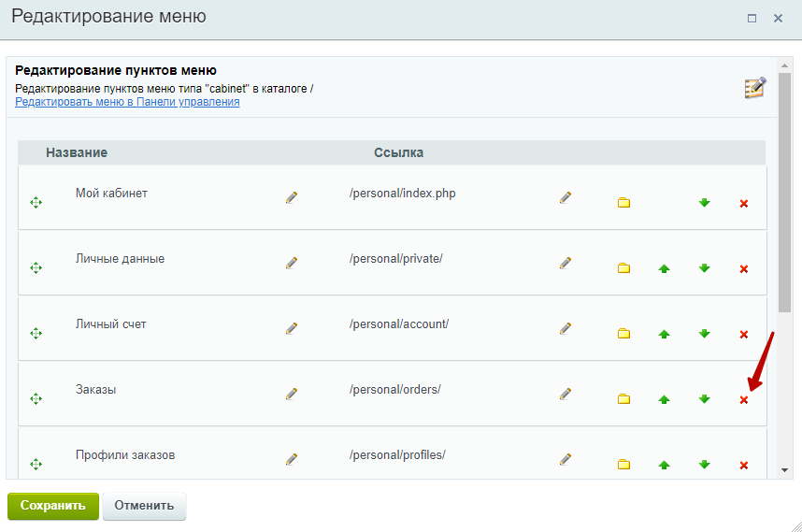Delete the Заказы menu item
This screenshot has width=802, height=532.
(744, 400)
